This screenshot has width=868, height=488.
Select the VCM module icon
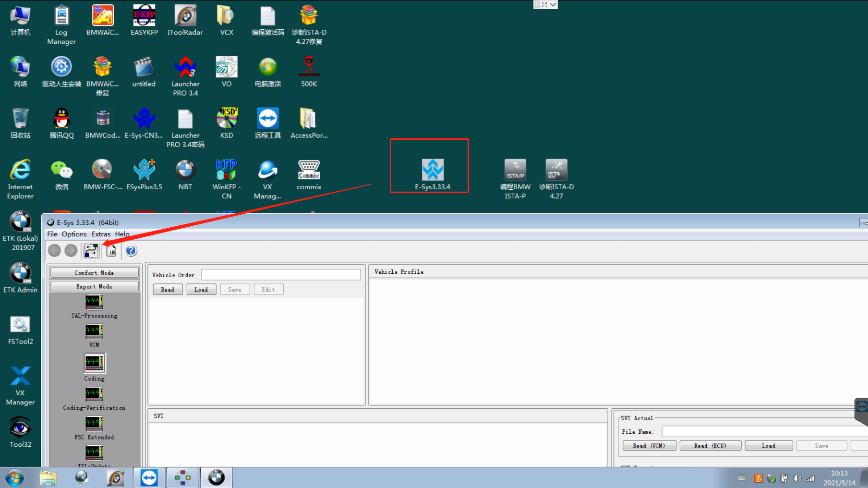(x=94, y=331)
